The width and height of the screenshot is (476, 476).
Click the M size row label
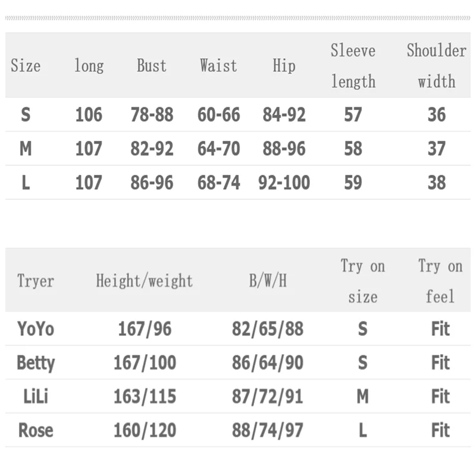(x=26, y=148)
